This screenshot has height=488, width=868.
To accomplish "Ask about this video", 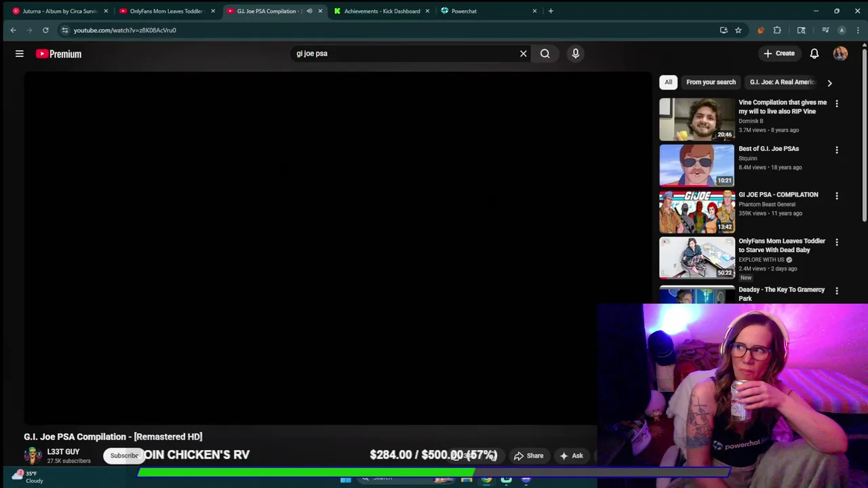I will pyautogui.click(x=571, y=455).
